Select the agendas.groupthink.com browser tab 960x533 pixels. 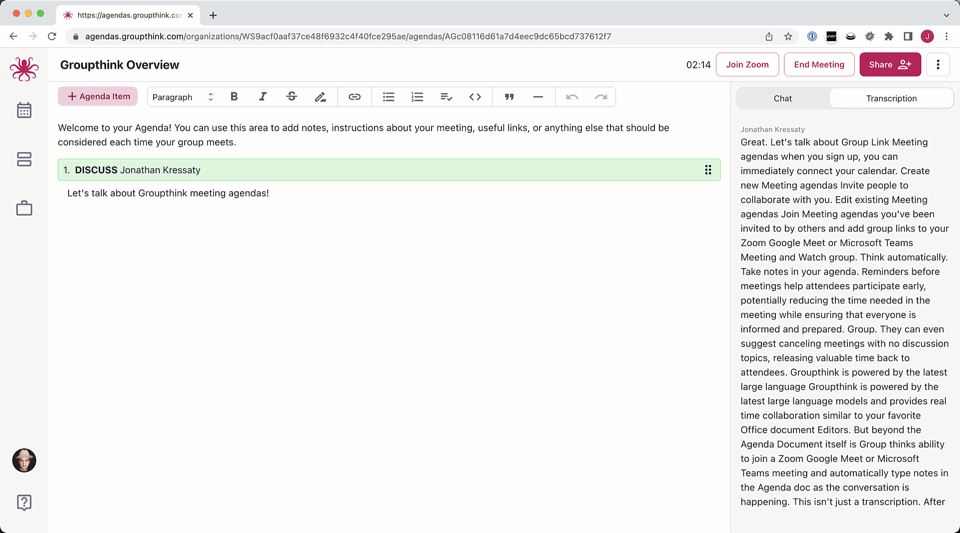pos(127,15)
